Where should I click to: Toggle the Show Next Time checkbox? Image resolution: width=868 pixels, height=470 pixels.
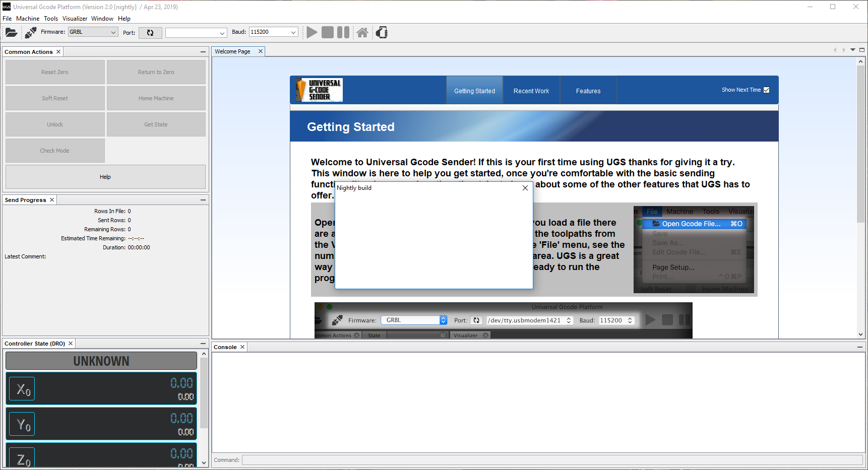click(766, 90)
